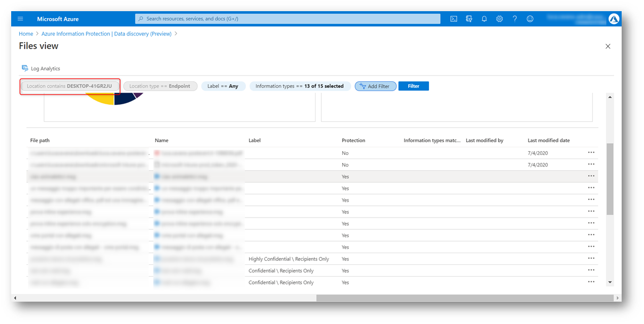This screenshot has width=644, height=324.
Task: Apply filters with the Filter button
Action: [x=413, y=86]
